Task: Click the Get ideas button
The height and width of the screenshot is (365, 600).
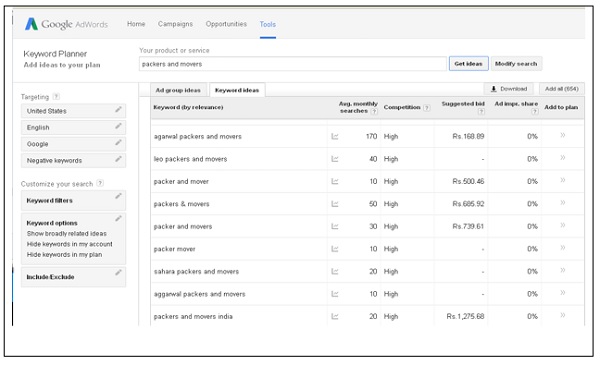Action: (x=468, y=64)
